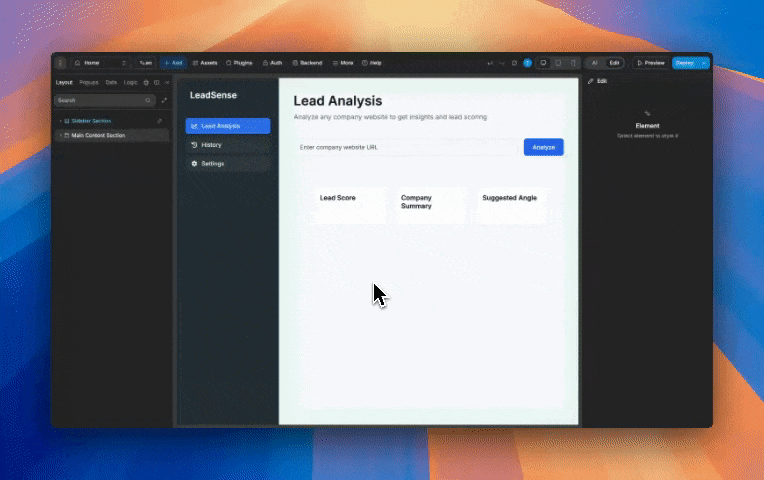
Task: Click the link icon on Sidebar Section
Action: click(x=159, y=121)
